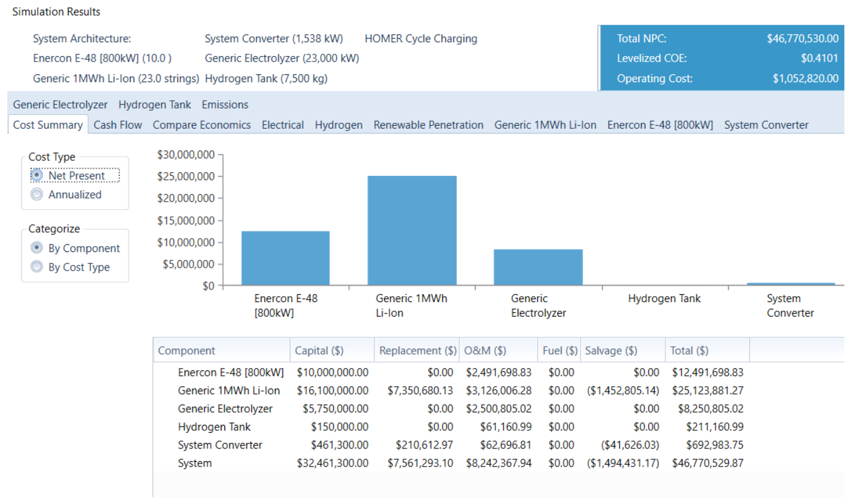The height and width of the screenshot is (504, 851).
Task: Click the Generic 1MWh Li-Ion chart bar
Action: pyautogui.click(x=412, y=230)
